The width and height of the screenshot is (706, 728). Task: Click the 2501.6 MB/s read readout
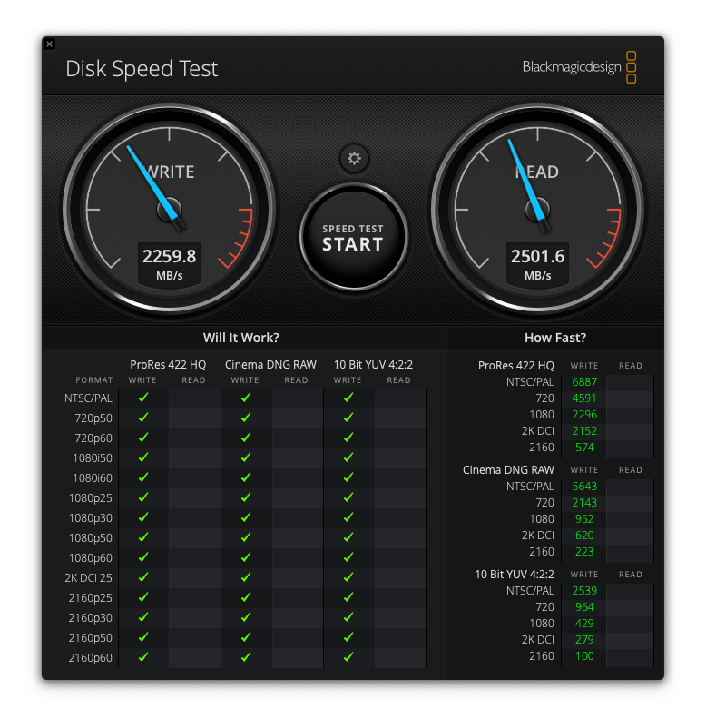(537, 263)
